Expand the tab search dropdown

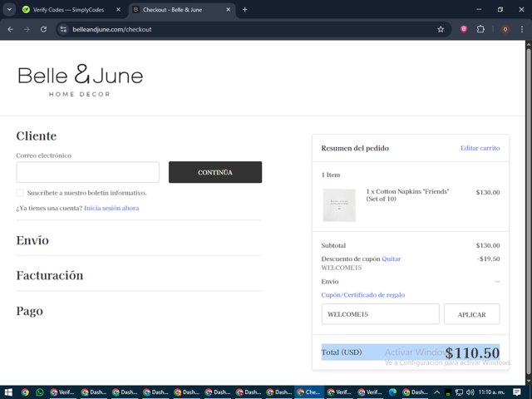coord(9,9)
